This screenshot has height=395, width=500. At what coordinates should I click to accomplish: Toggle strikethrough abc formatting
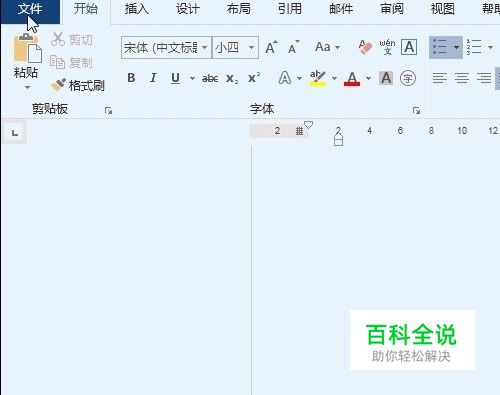210,78
